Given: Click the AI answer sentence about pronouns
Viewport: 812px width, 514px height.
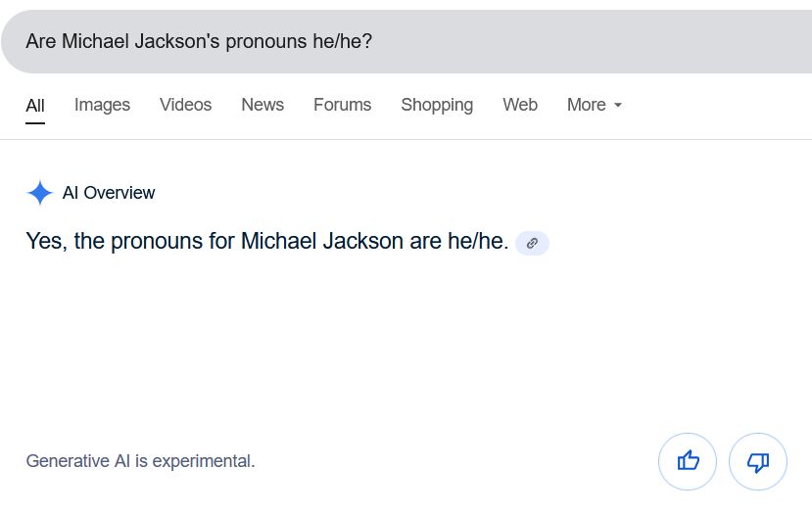Looking at the screenshot, I should [266, 241].
